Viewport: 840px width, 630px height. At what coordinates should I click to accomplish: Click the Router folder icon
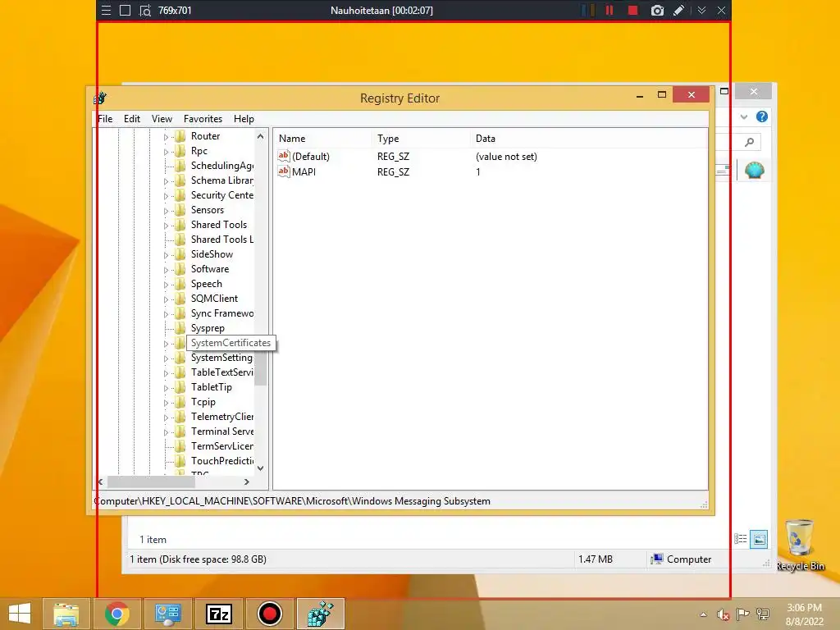[x=180, y=136]
